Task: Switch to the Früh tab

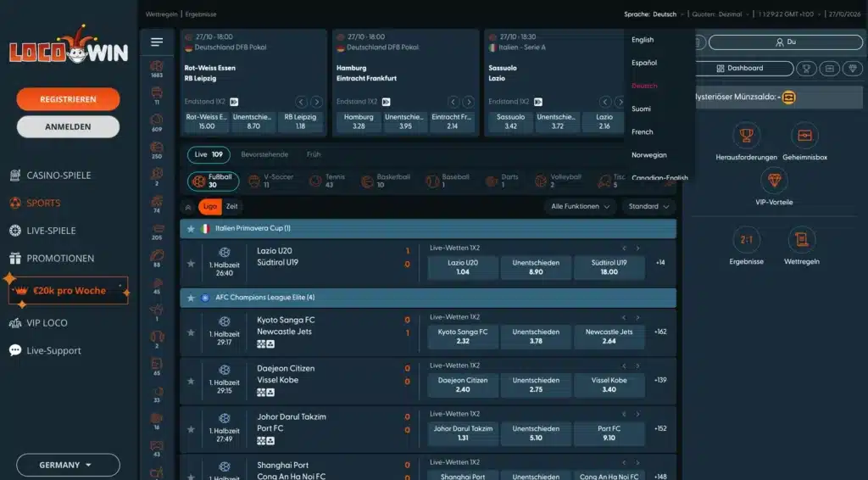Action: (x=314, y=155)
